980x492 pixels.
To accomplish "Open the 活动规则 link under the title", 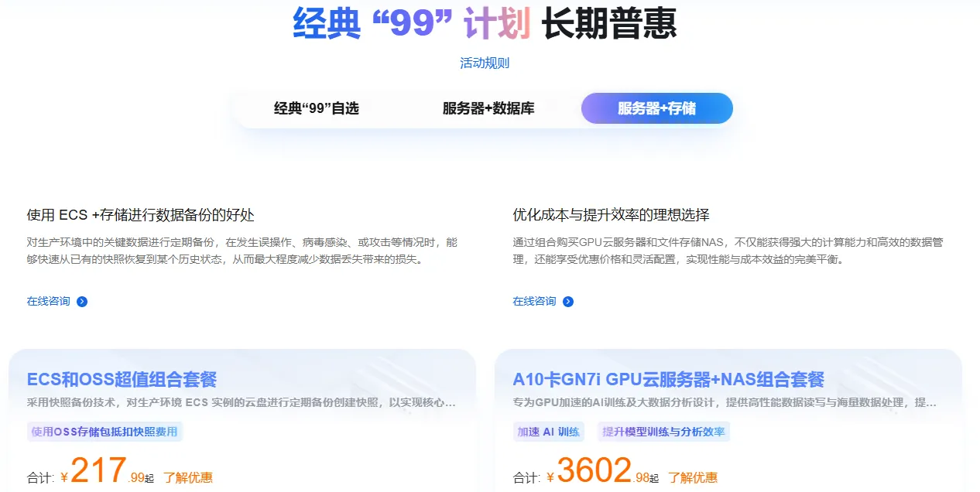I will [x=485, y=63].
